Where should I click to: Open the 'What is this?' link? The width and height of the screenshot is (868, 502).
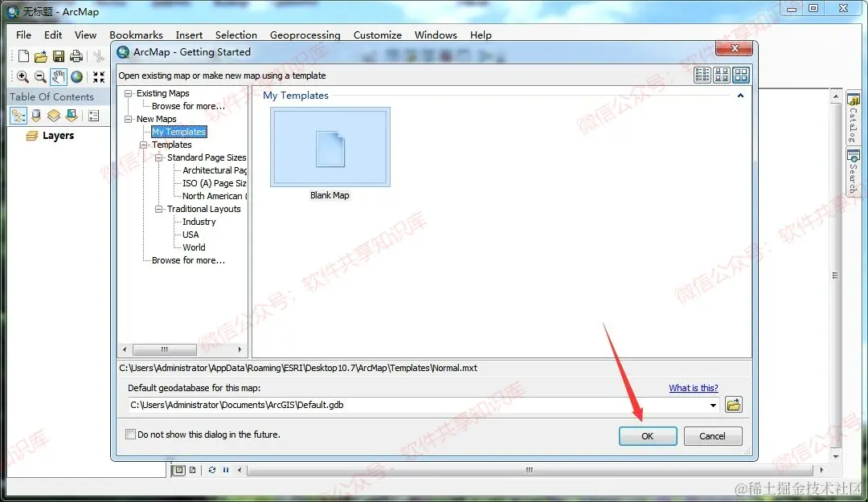(x=694, y=388)
